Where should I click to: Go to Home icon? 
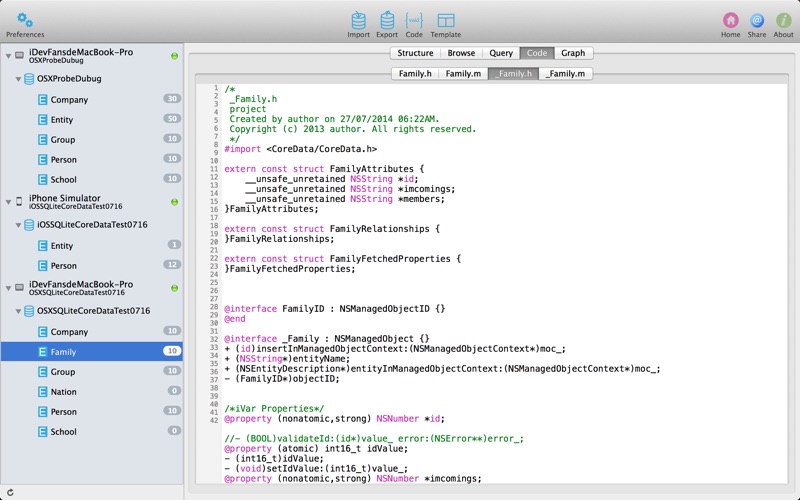point(731,20)
